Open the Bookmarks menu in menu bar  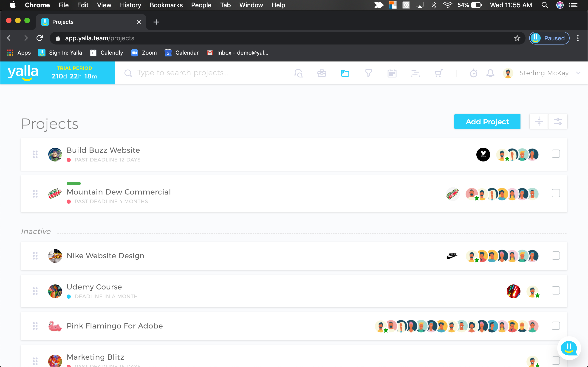tap(166, 5)
